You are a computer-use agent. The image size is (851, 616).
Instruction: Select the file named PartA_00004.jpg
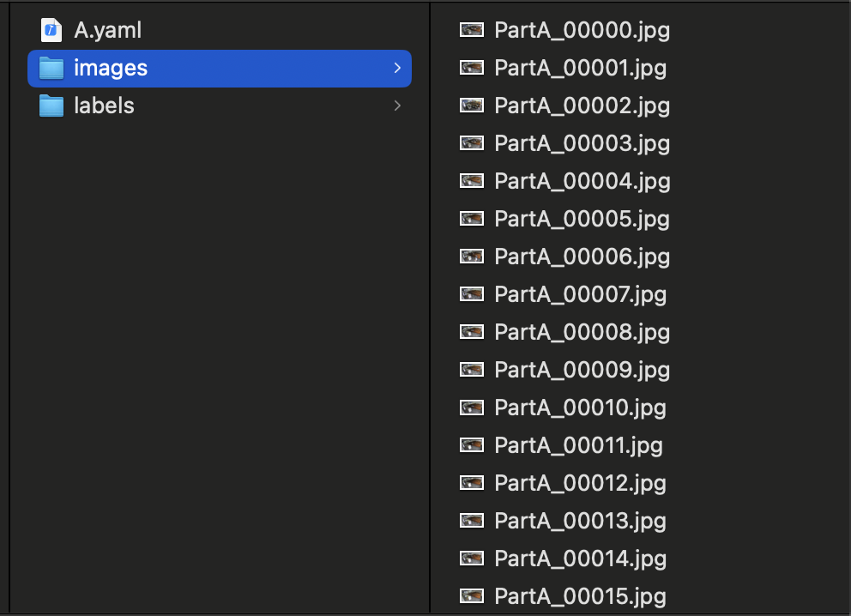click(x=582, y=181)
